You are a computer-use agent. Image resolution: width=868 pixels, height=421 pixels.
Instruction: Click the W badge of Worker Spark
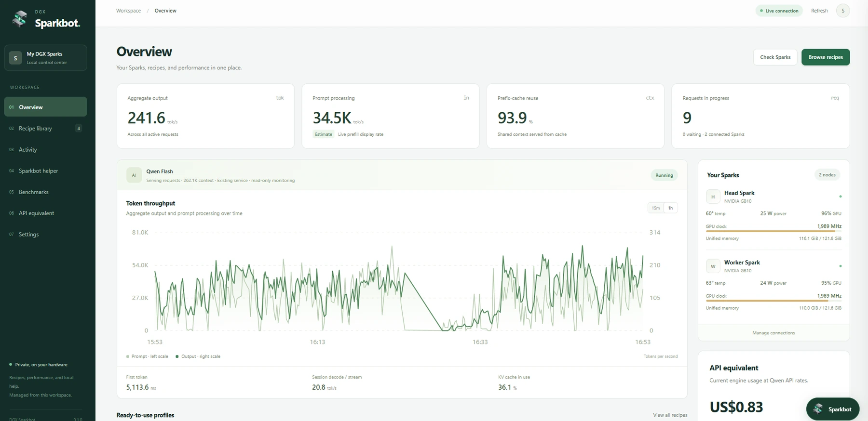tap(713, 266)
